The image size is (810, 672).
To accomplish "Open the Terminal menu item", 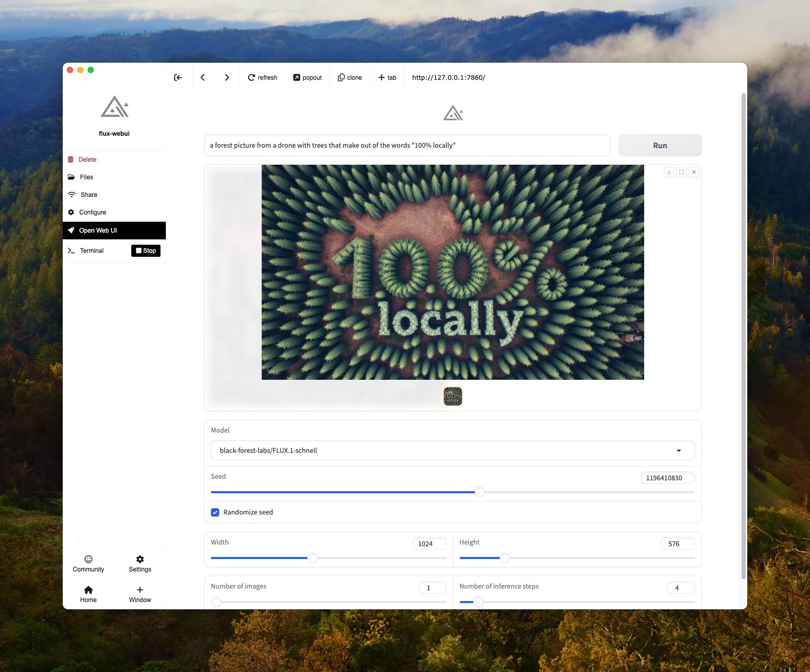I will point(92,251).
